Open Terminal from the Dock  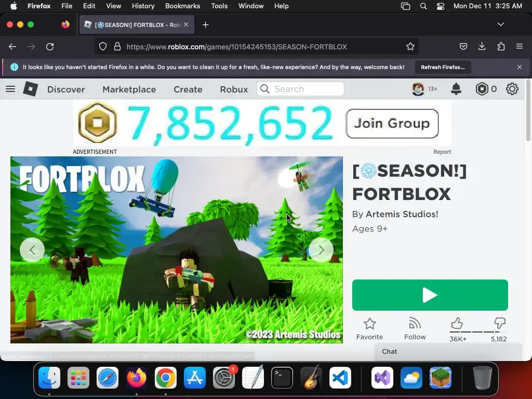[282, 378]
